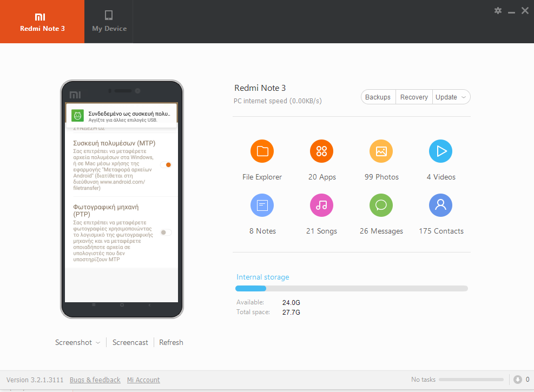Click the Update button label
534x392 pixels.
point(446,97)
